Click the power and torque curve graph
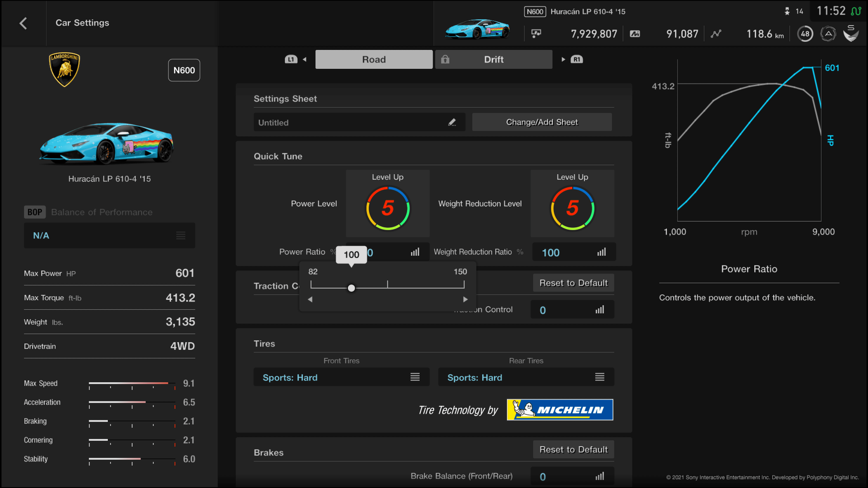This screenshot has height=488, width=868. 749,141
